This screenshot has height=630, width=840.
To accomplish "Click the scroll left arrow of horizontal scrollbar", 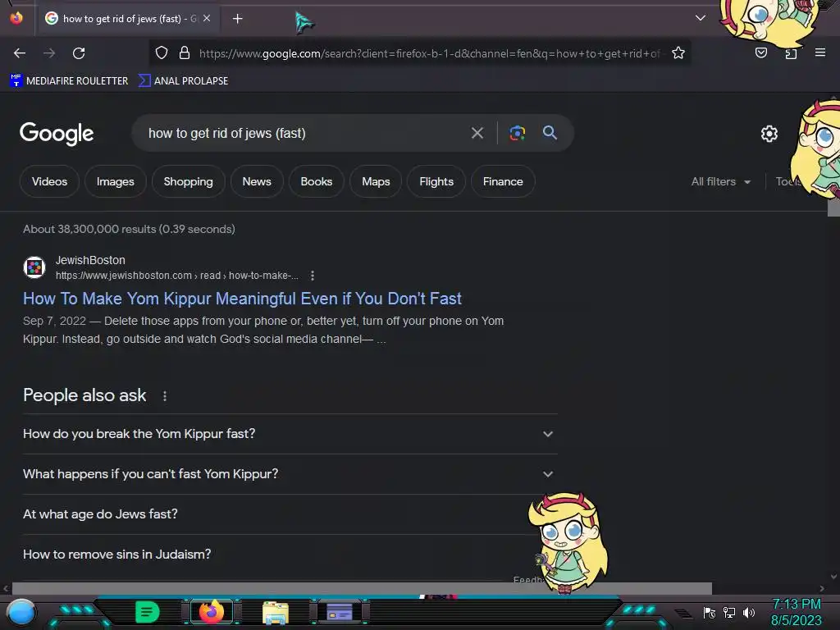I will (x=6, y=589).
